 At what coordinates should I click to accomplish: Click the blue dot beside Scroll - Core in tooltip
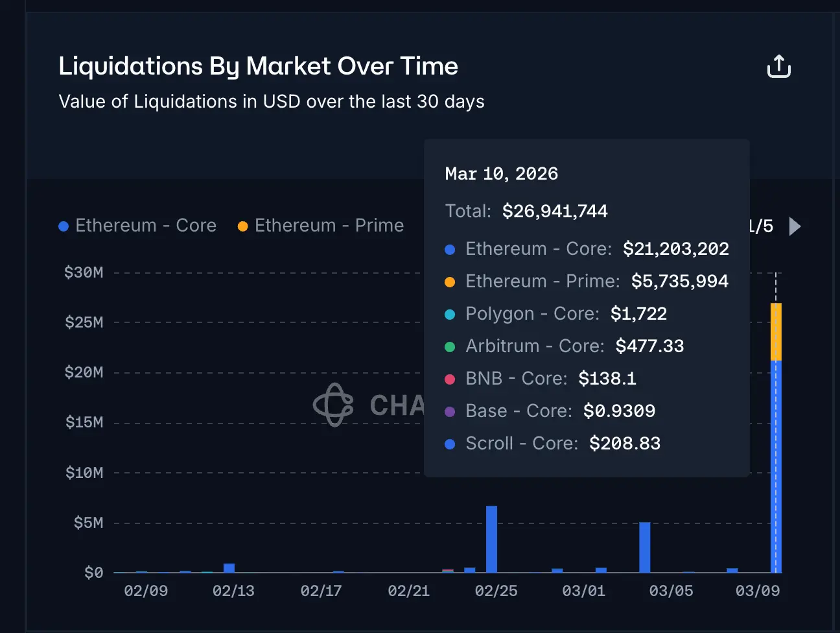click(449, 444)
